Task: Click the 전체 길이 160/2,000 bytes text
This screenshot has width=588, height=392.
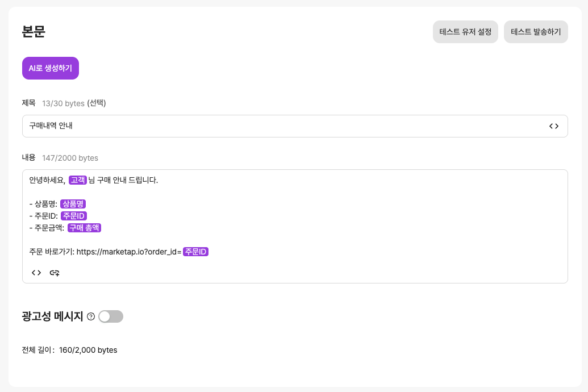Action: coord(69,350)
